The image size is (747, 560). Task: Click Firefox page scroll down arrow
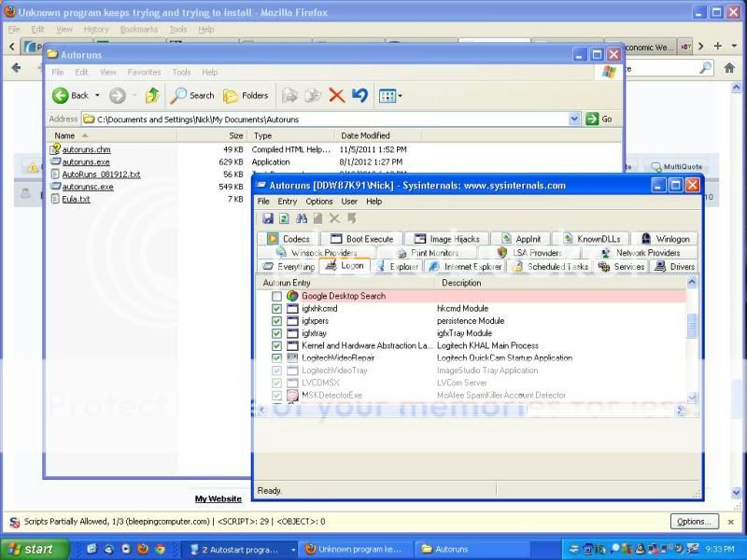click(x=737, y=493)
